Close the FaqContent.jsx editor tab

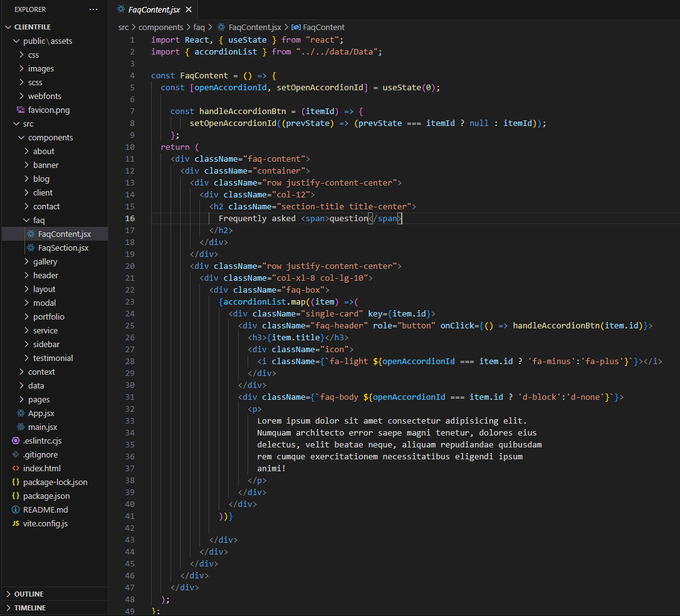coord(189,10)
